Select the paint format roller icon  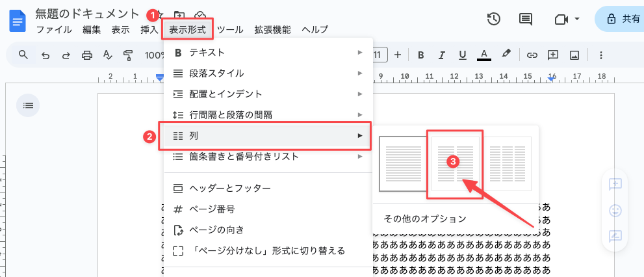point(129,55)
